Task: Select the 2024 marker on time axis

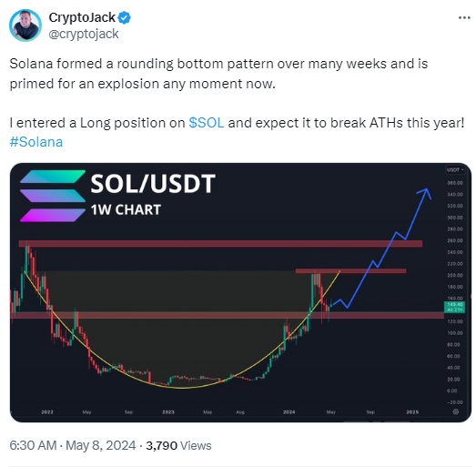Action: (x=289, y=412)
